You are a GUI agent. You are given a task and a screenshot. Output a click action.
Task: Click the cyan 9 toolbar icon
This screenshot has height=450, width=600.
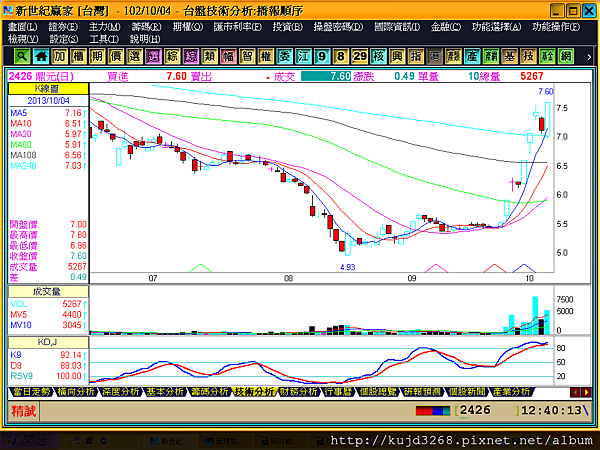click(x=322, y=57)
